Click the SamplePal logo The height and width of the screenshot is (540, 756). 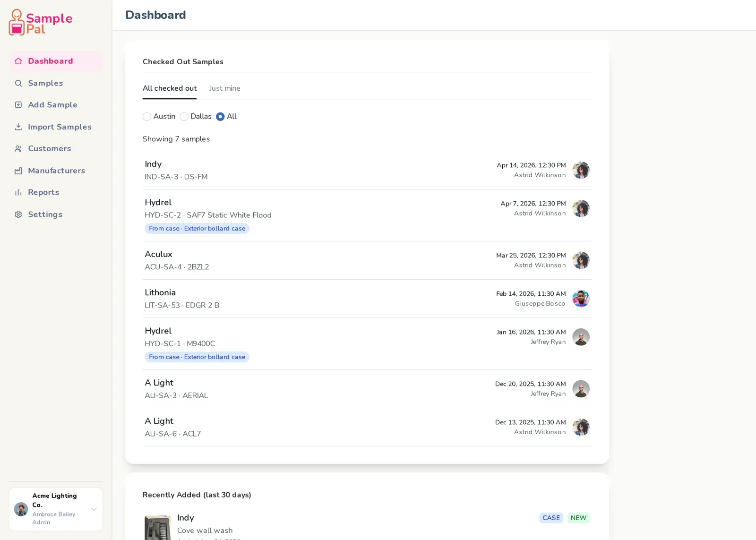[x=41, y=22]
